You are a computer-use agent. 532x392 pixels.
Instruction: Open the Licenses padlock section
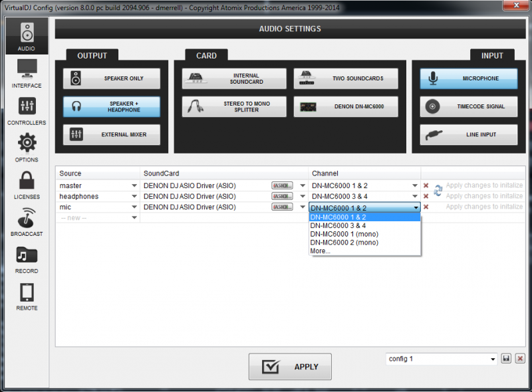pos(27,185)
